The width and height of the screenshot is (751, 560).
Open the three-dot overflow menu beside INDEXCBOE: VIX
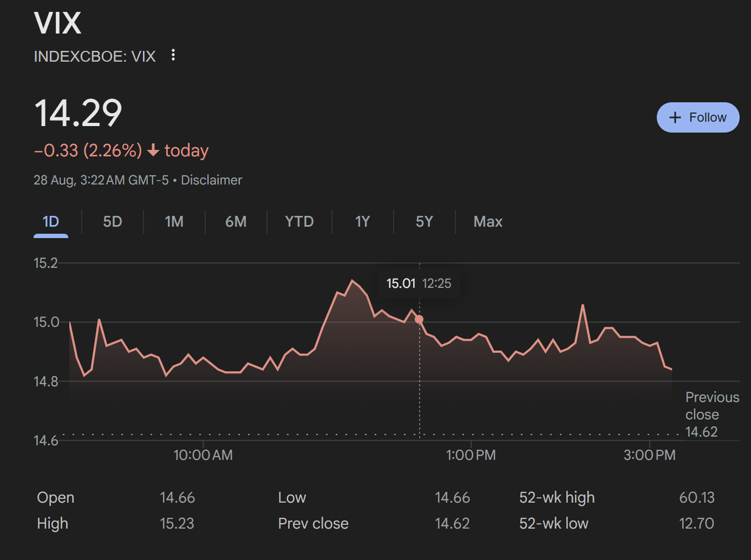pyautogui.click(x=173, y=55)
